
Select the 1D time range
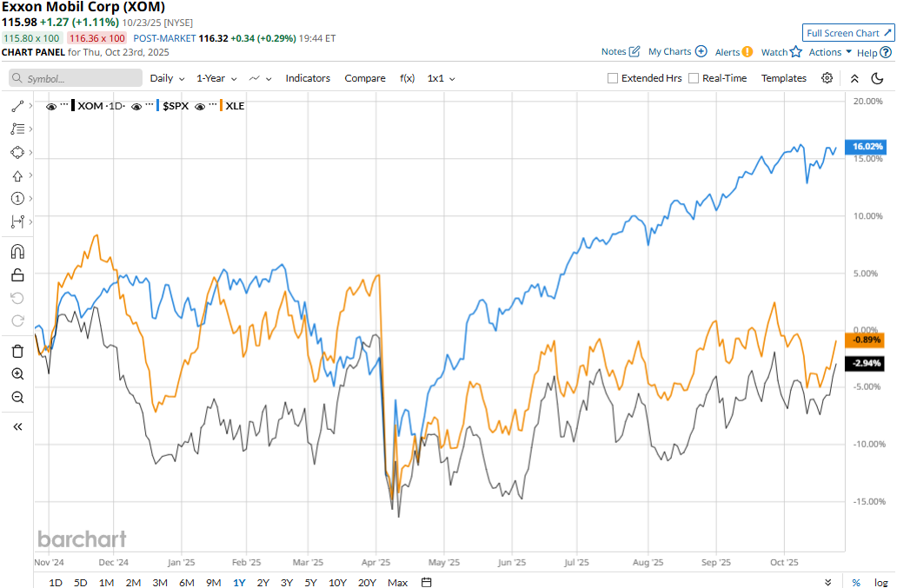(56, 582)
